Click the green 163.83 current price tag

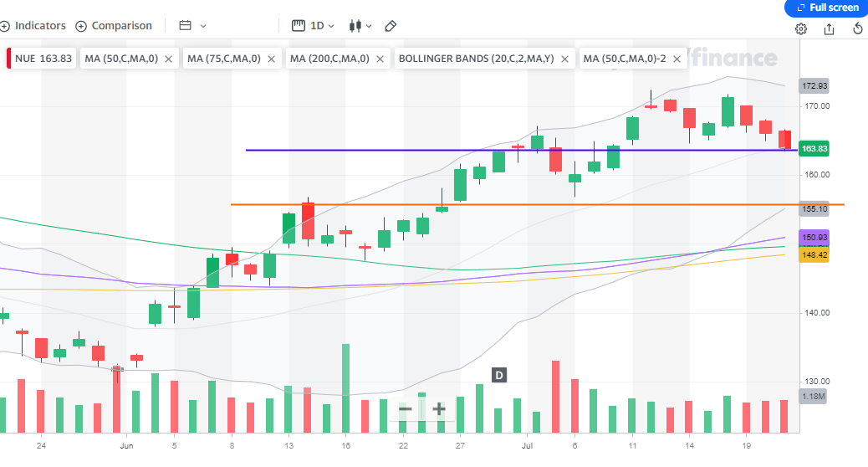814,148
